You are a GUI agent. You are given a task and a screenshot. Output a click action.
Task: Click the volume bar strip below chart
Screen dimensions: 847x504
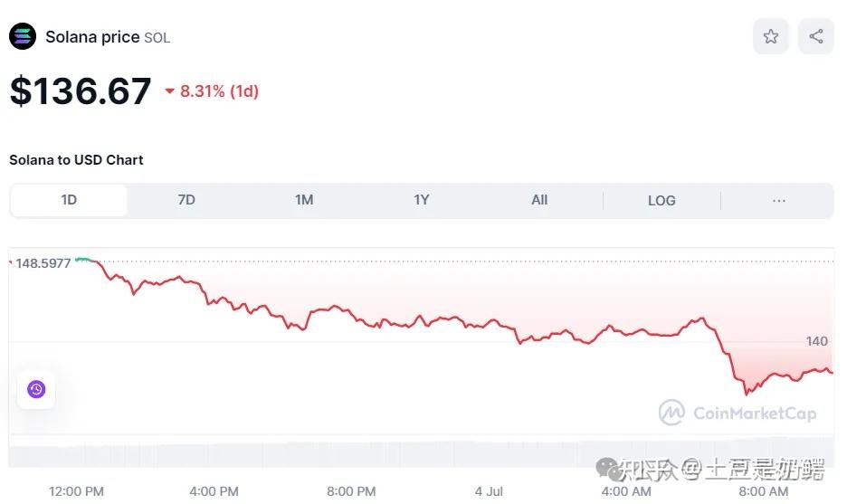pyautogui.click(x=421, y=452)
